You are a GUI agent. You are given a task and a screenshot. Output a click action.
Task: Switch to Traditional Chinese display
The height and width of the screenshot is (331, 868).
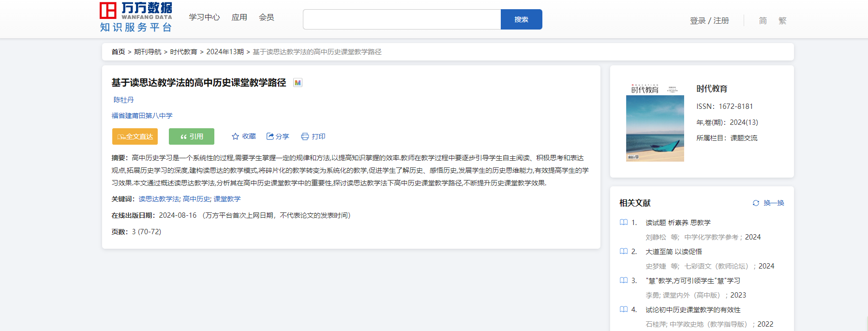click(x=782, y=21)
